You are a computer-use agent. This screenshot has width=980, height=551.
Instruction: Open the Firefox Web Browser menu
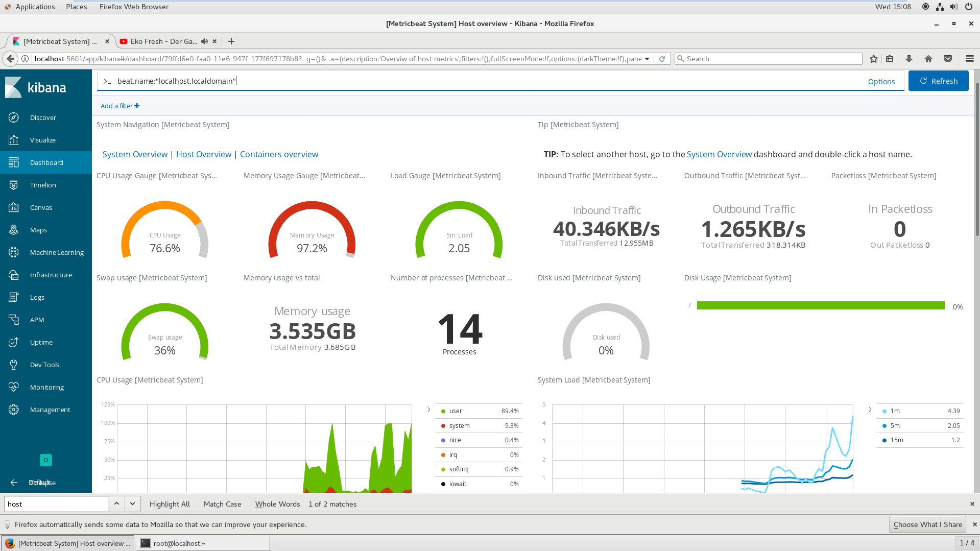click(134, 7)
